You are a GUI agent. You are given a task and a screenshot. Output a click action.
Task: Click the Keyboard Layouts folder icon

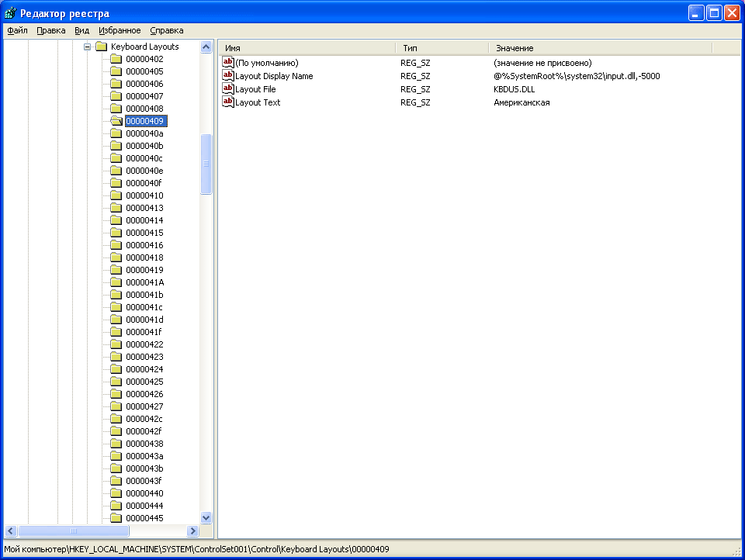(x=101, y=47)
